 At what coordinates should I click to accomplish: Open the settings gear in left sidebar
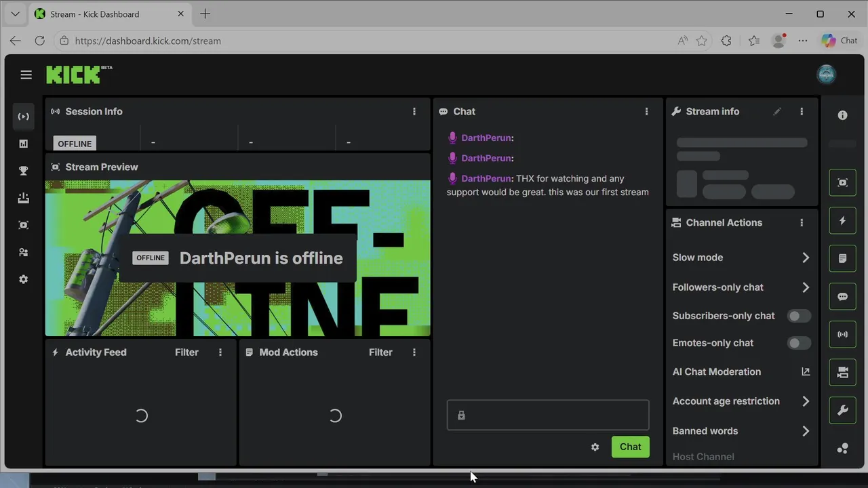[24, 279]
